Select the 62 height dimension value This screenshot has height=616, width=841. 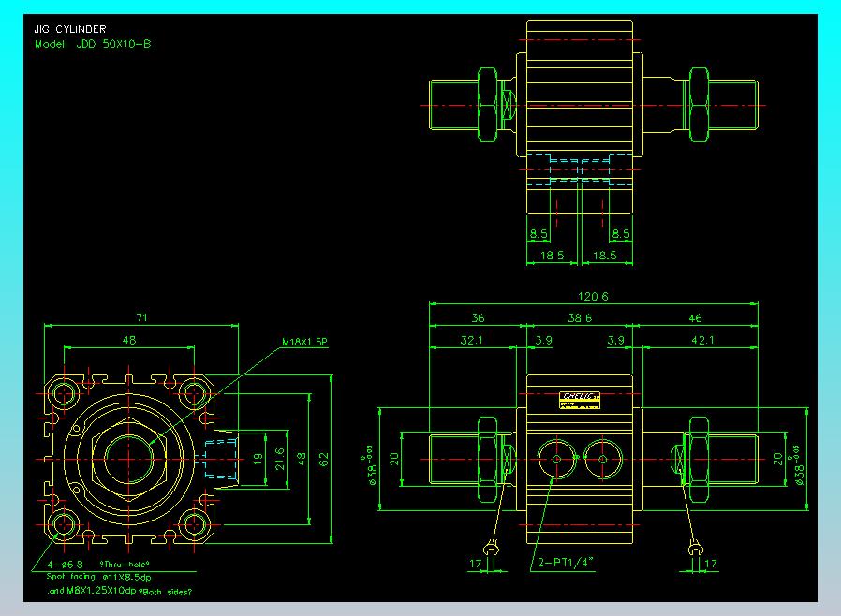tap(323, 460)
